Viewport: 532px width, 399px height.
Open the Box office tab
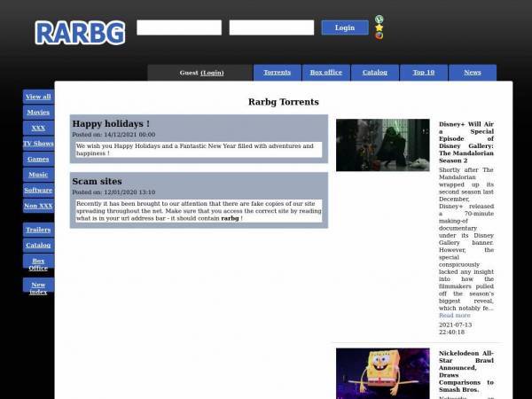click(x=326, y=73)
